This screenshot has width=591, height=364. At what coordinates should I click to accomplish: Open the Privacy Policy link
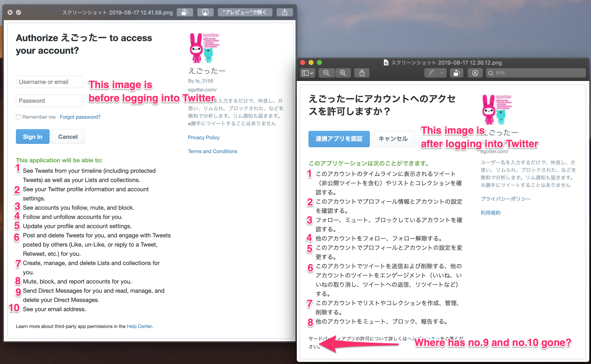204,138
